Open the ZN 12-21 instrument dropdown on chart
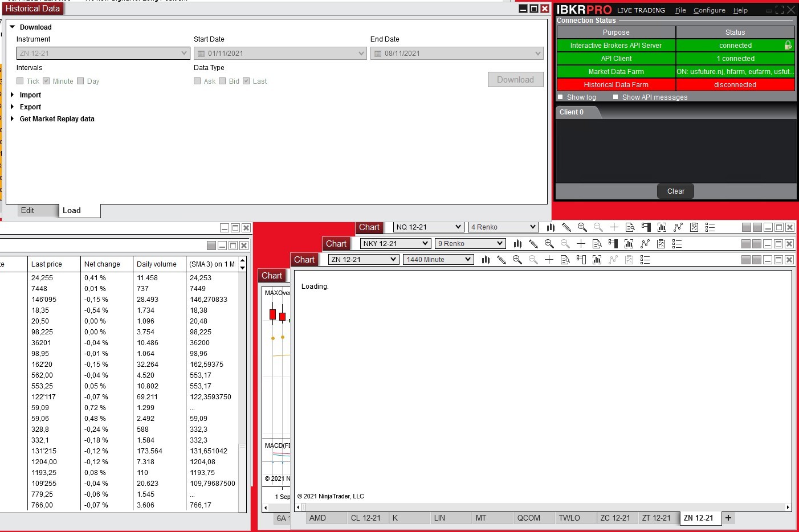Image resolution: width=799 pixels, height=532 pixels. point(364,260)
